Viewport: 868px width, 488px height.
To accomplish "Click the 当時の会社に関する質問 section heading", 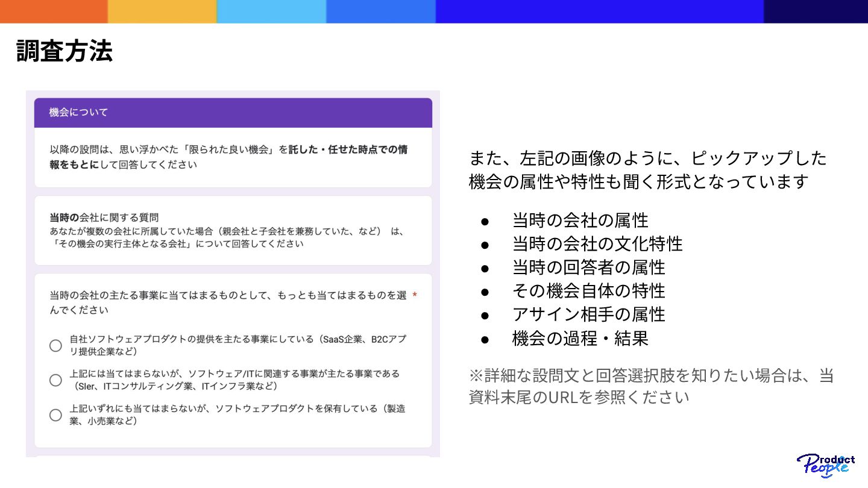I will point(104,217).
